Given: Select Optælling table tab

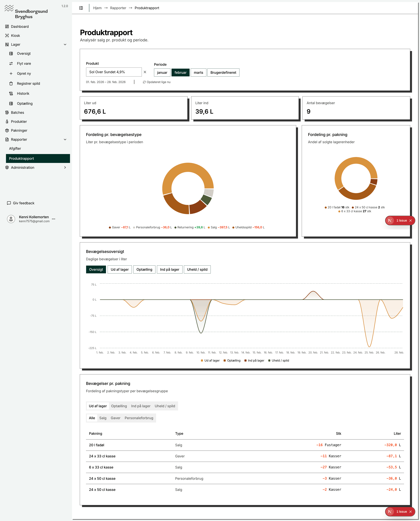Looking at the screenshot, I should pos(119,406).
